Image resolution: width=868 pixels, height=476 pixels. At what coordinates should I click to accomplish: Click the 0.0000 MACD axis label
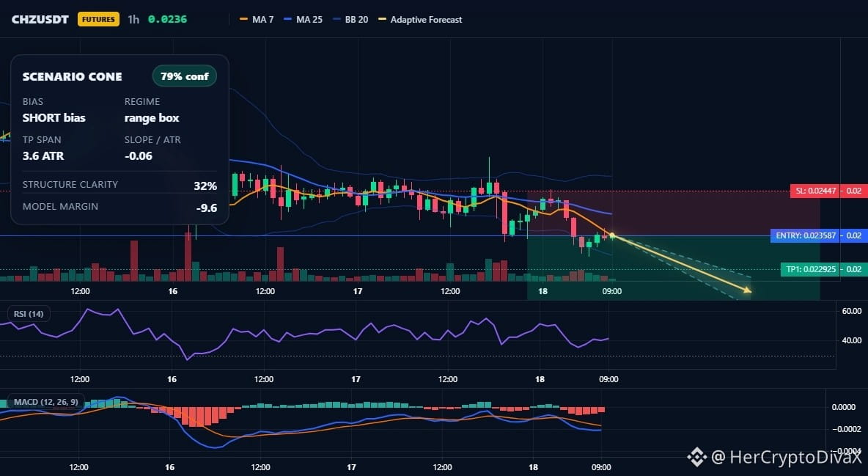point(844,407)
